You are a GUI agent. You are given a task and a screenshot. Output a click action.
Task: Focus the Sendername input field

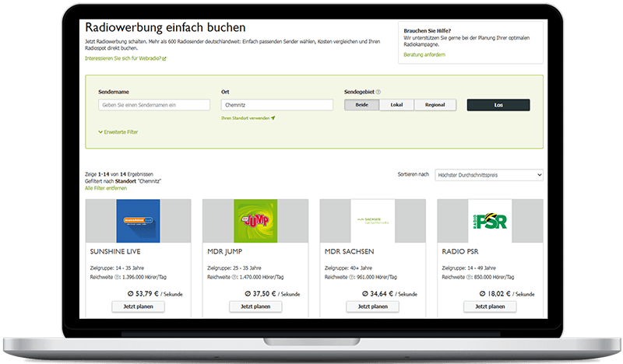pos(154,105)
